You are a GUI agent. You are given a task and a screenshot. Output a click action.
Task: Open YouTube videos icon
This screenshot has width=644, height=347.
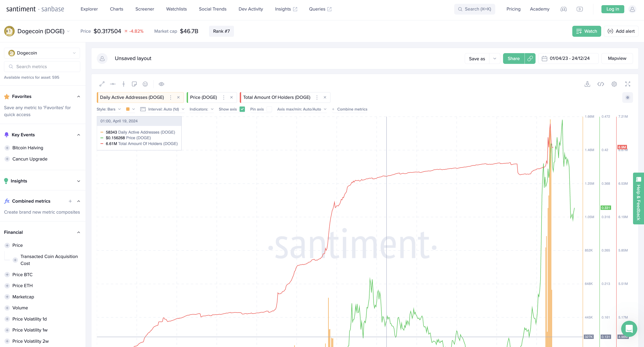pos(580,9)
